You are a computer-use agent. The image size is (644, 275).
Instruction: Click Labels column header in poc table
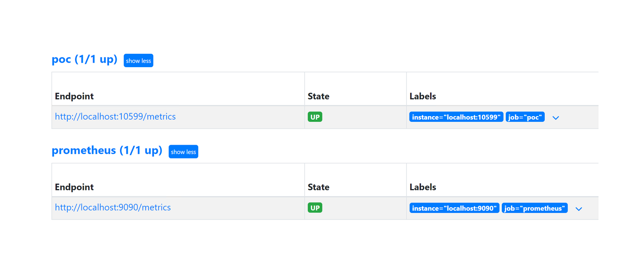click(422, 96)
